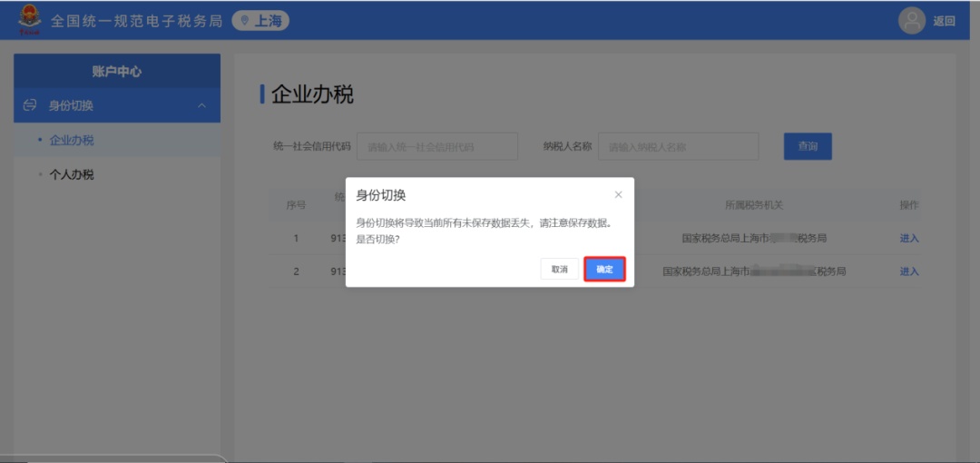
Task: Click the 返回 link at top right
Action: point(945,21)
